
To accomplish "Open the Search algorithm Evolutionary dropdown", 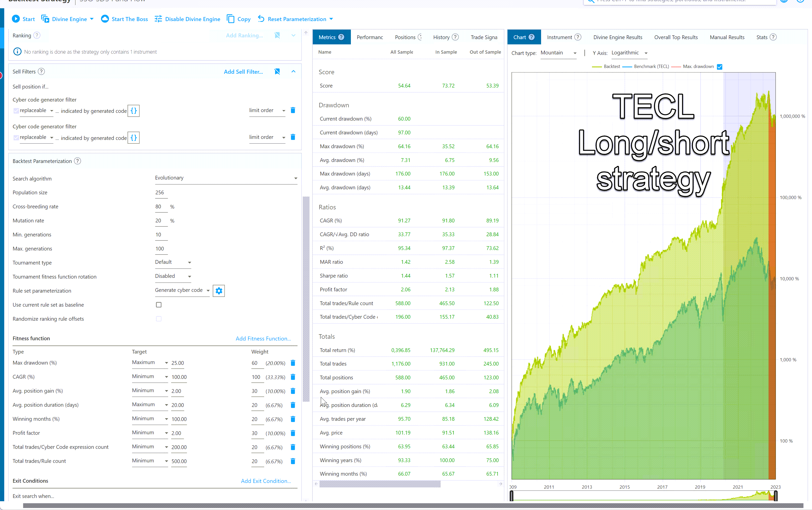I will click(x=226, y=178).
